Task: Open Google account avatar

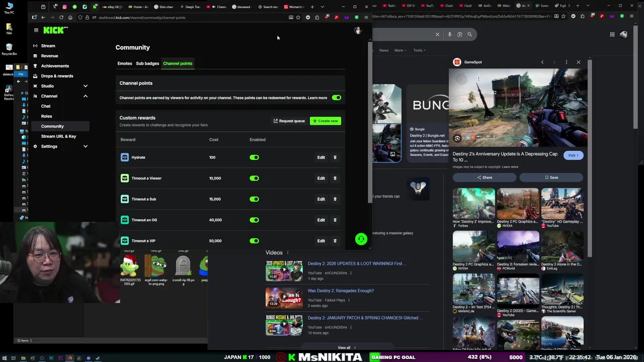Action: [624, 34]
